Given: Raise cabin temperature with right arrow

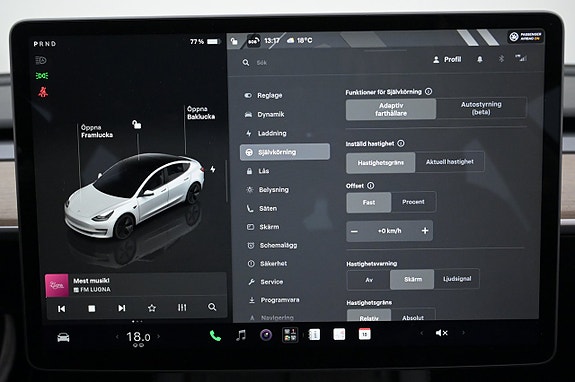Looking at the screenshot, I should 159,336.
